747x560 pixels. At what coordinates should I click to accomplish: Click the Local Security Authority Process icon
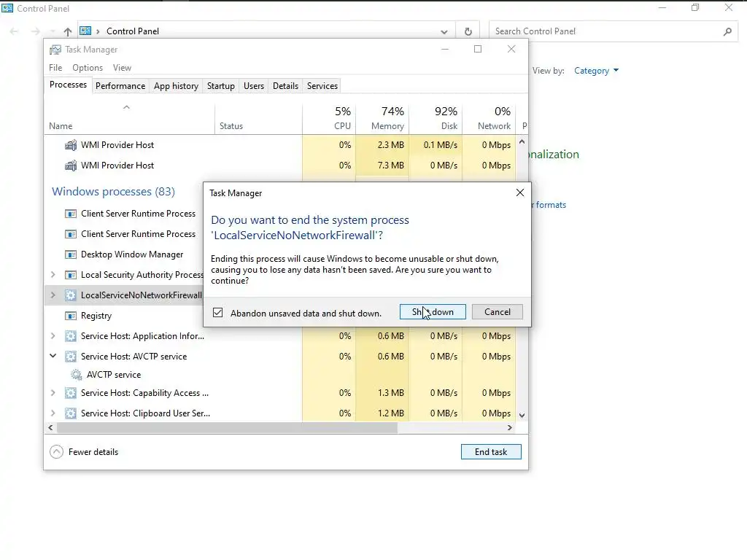[x=71, y=275]
